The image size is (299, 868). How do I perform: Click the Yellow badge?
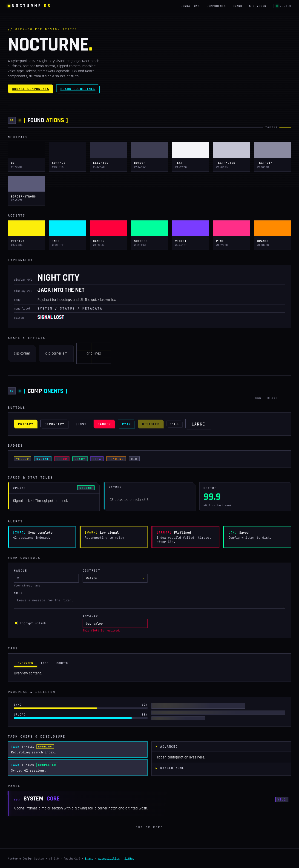tap(23, 459)
